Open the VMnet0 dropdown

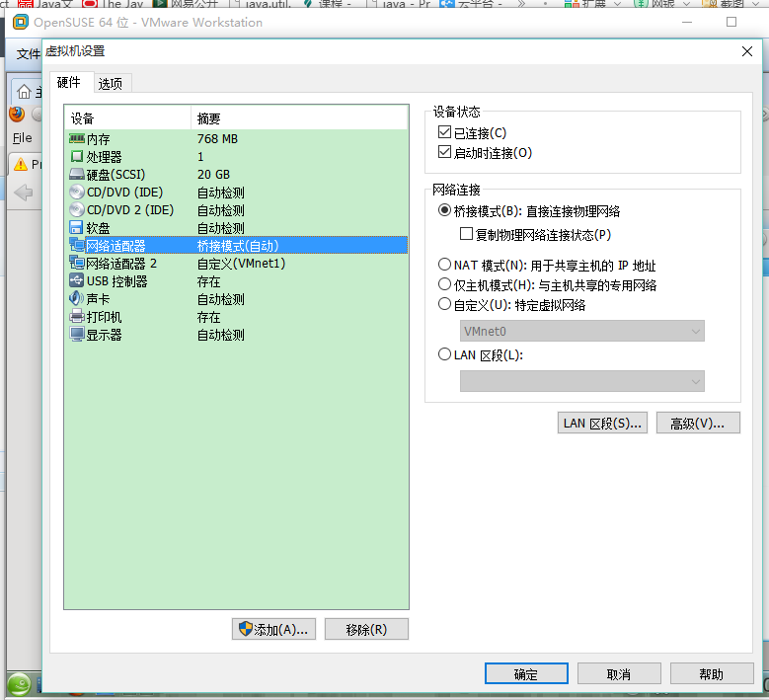[582, 331]
